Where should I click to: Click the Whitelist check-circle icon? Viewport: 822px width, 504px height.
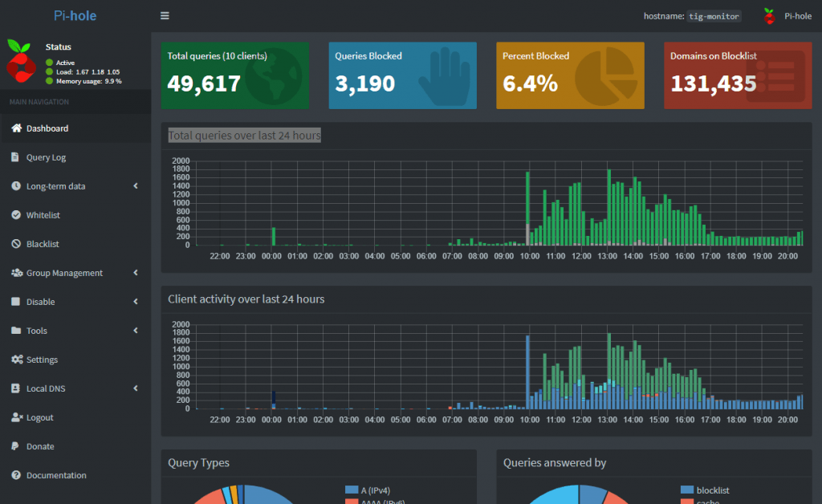16,215
